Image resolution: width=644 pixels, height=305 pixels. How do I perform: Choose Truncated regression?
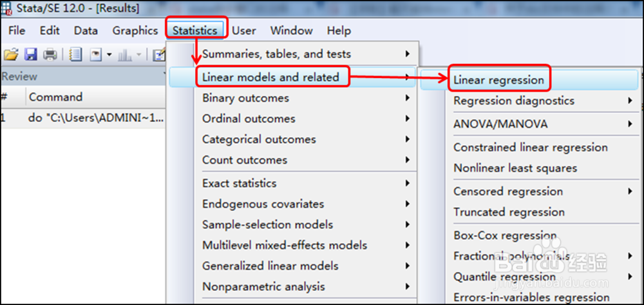pos(529,212)
